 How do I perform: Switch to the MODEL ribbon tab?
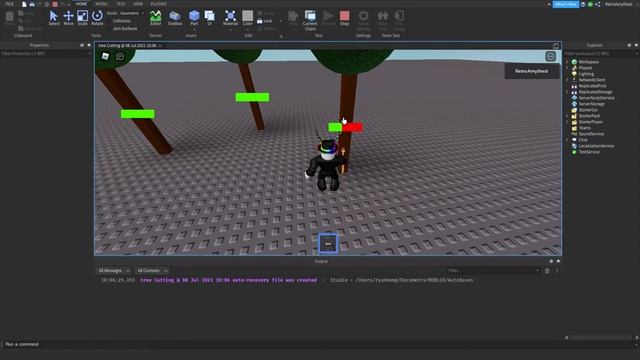tap(101, 4)
